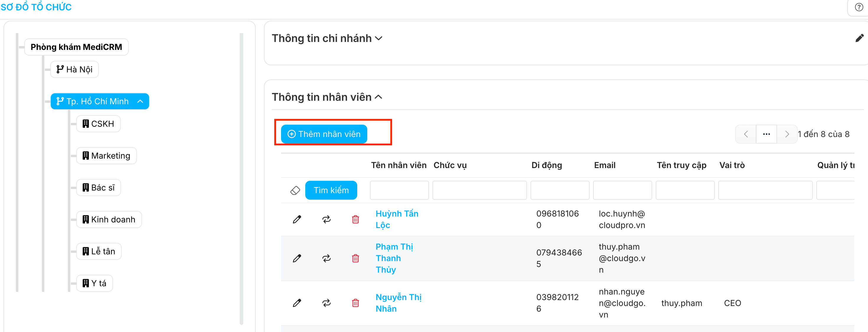This screenshot has width=868, height=332.
Task: Click transfer icon for Nguyễn Thị Nhân
Action: (326, 303)
